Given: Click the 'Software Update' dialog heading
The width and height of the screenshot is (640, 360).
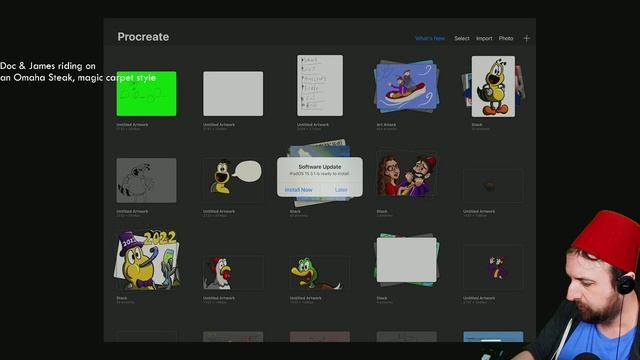Looking at the screenshot, I should [320, 167].
